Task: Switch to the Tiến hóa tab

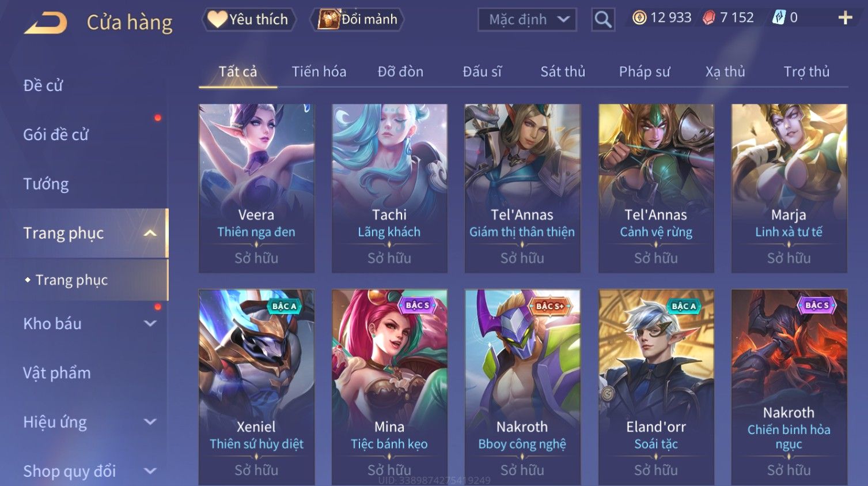Action: 319,71
